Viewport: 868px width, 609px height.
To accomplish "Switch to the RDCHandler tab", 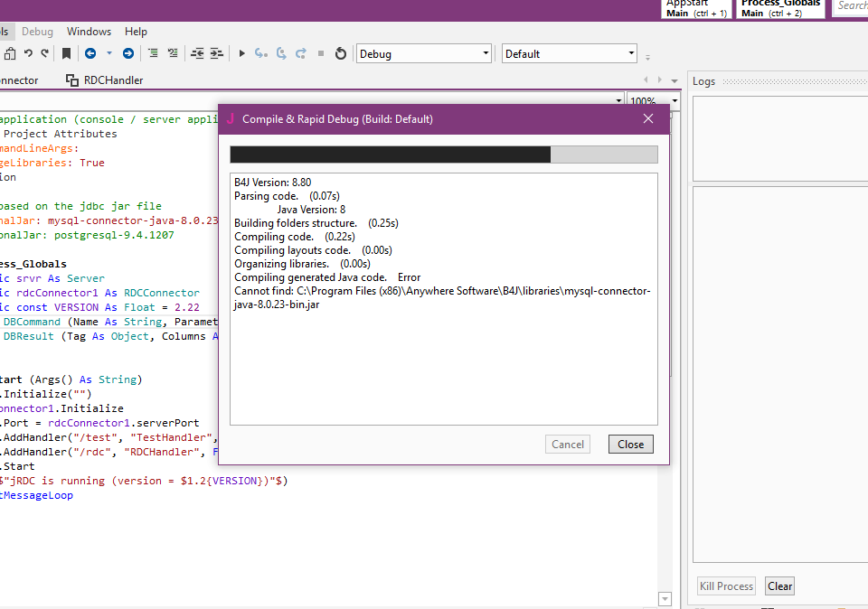I will pos(104,80).
